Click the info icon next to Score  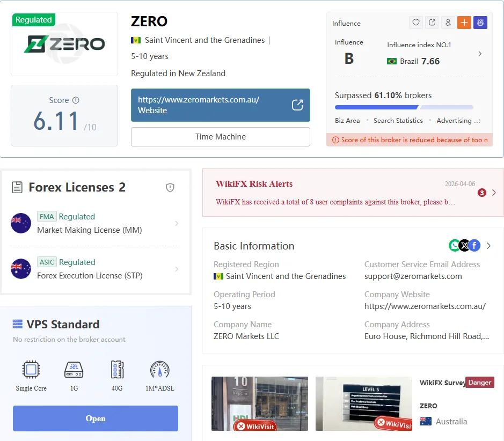(x=76, y=100)
